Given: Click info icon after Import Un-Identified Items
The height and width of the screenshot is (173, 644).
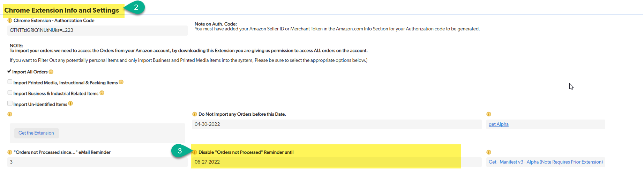Looking at the screenshot, I should pos(70,103).
